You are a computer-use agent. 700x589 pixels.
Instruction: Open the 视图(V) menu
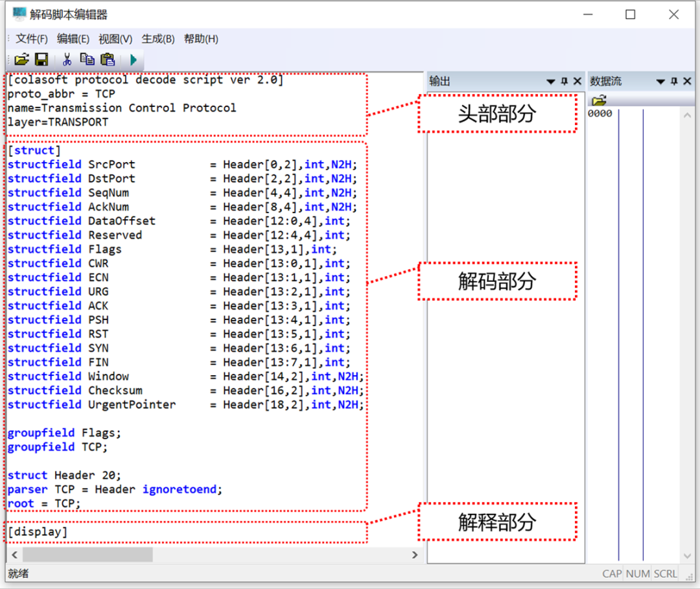[x=115, y=39]
